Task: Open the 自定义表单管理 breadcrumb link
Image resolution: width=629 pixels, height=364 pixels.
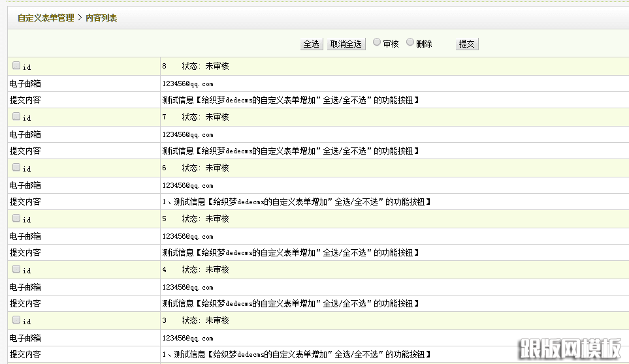Action: [x=46, y=18]
